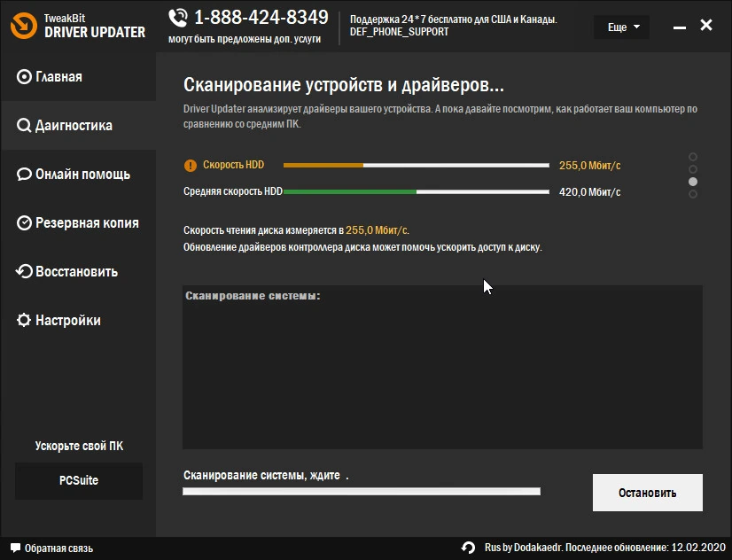The height and width of the screenshot is (560, 732).
Task: Click the Сканирование устройств и драйверов heading
Action: click(x=344, y=85)
